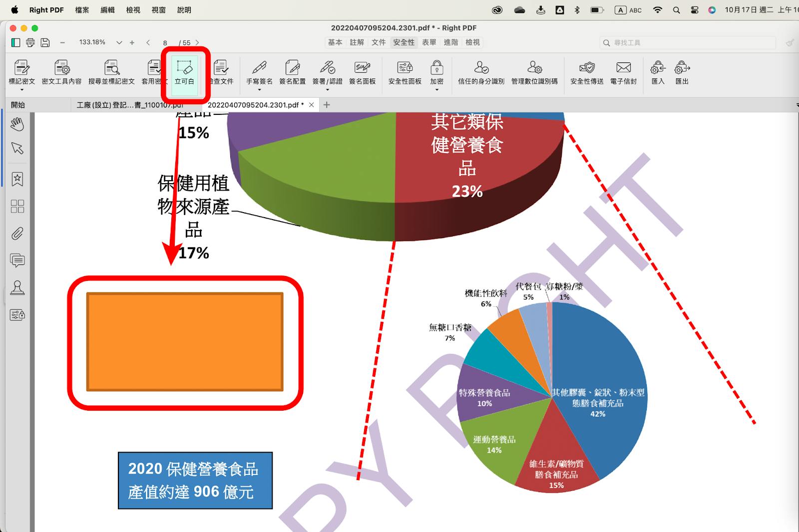This screenshot has height=532, width=799.
Task: Open macOS Control Center icon
Action: [695, 10]
